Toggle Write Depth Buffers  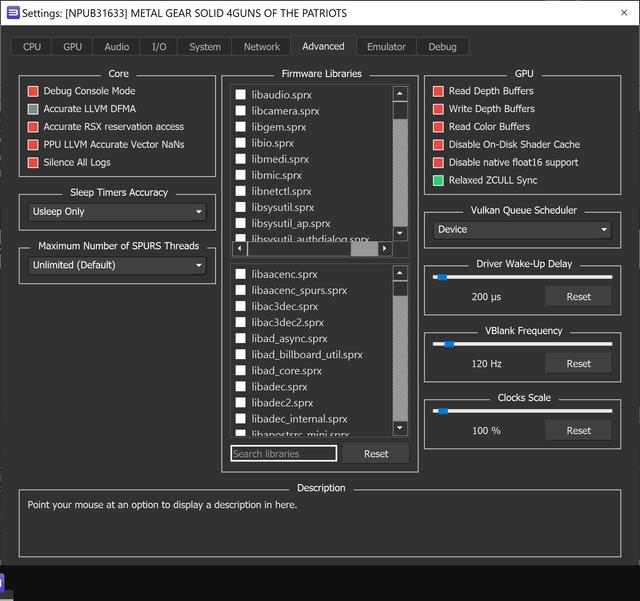(x=438, y=109)
